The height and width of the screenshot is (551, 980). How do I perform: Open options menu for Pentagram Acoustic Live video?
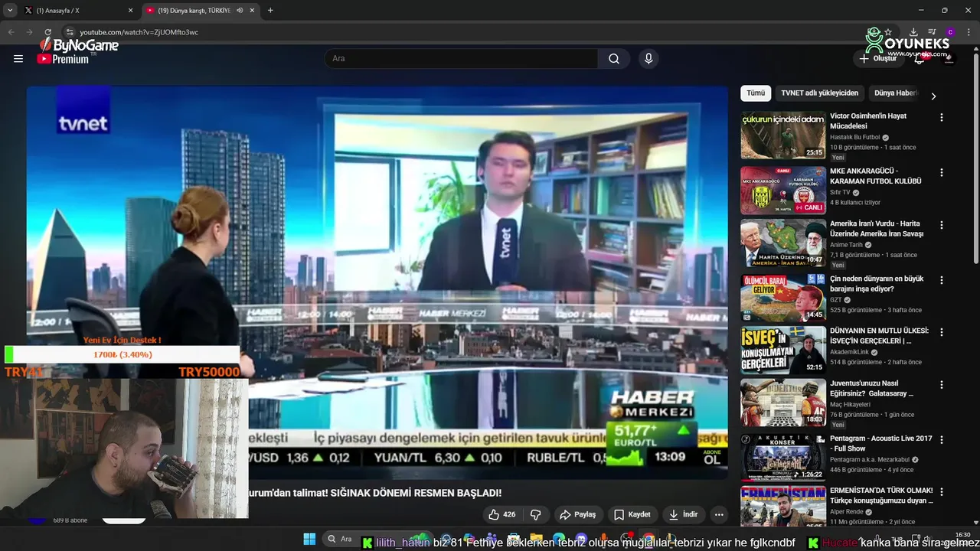tap(942, 440)
